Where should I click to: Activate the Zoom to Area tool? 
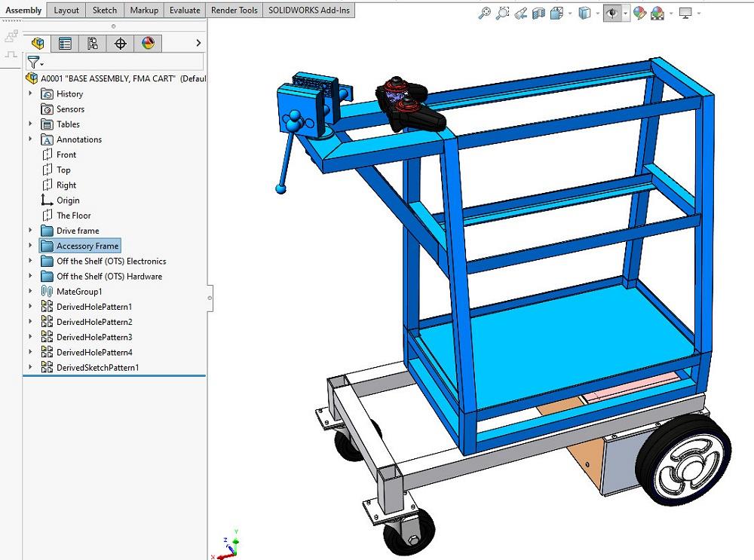point(504,11)
